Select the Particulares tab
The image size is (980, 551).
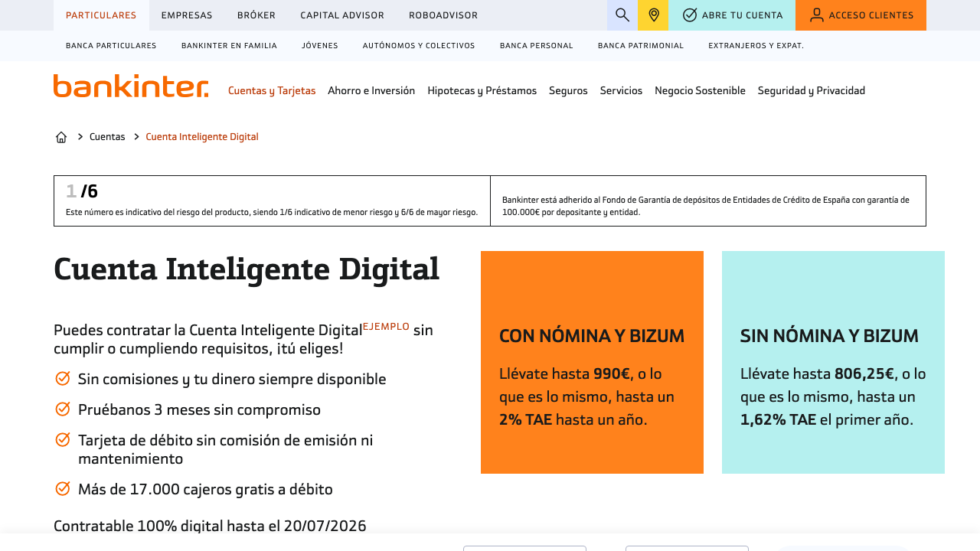tap(101, 15)
